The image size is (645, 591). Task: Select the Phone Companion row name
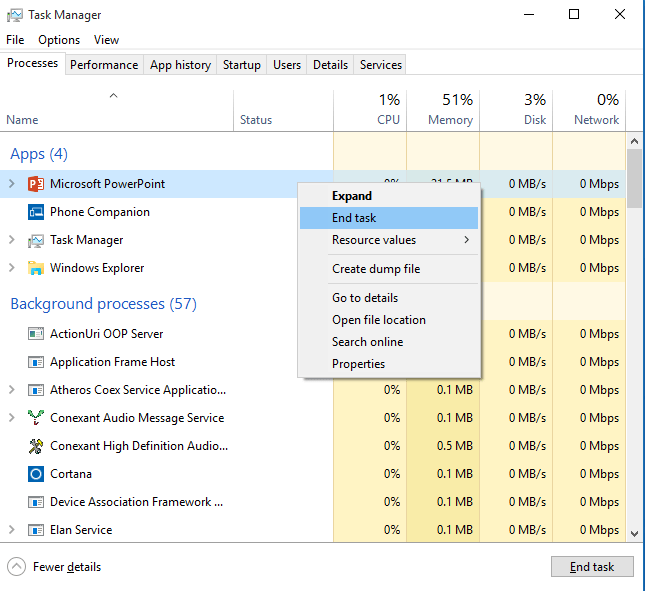[100, 212]
